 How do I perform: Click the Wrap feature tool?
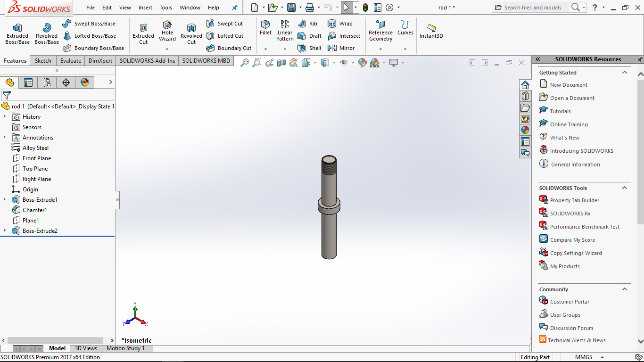click(x=340, y=24)
